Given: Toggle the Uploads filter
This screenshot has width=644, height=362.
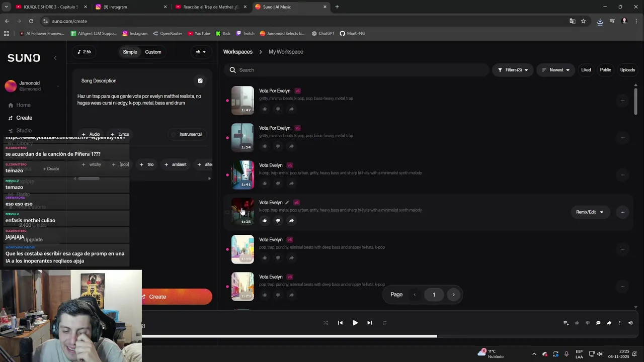Looking at the screenshot, I should coord(627,70).
